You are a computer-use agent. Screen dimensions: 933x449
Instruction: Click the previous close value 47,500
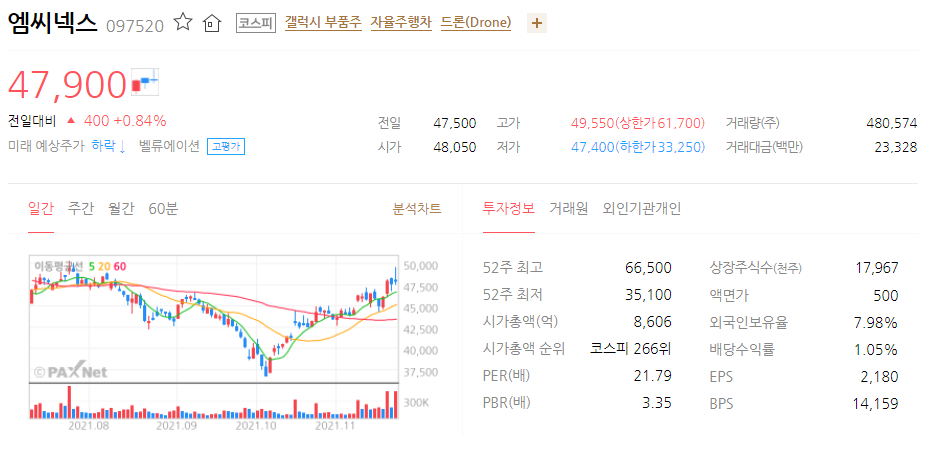pyautogui.click(x=455, y=124)
